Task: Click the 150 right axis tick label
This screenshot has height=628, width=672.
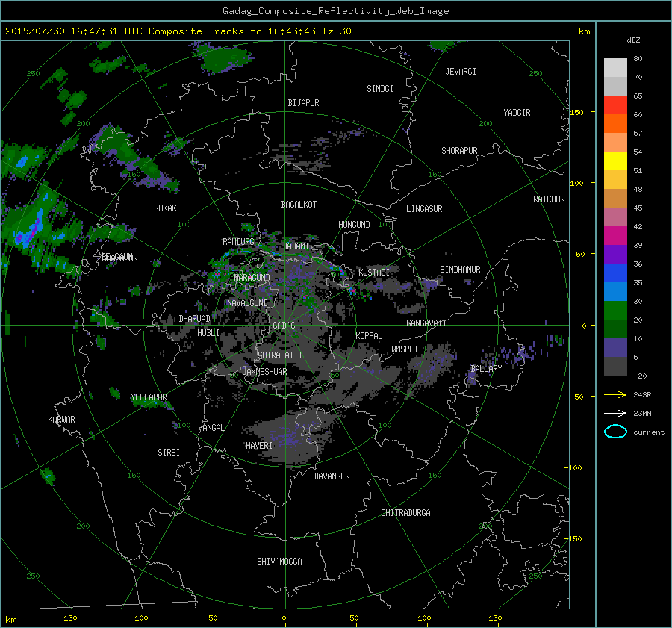Action: [x=577, y=112]
